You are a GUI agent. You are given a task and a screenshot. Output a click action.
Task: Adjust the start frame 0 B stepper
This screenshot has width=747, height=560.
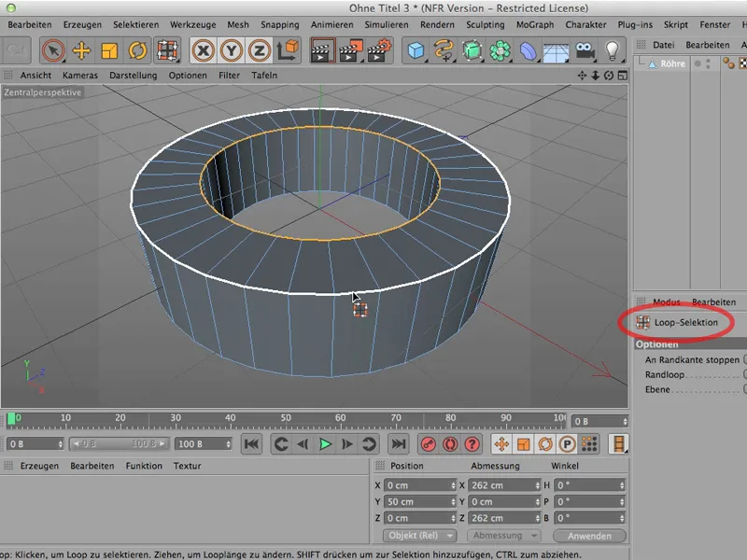[60, 444]
